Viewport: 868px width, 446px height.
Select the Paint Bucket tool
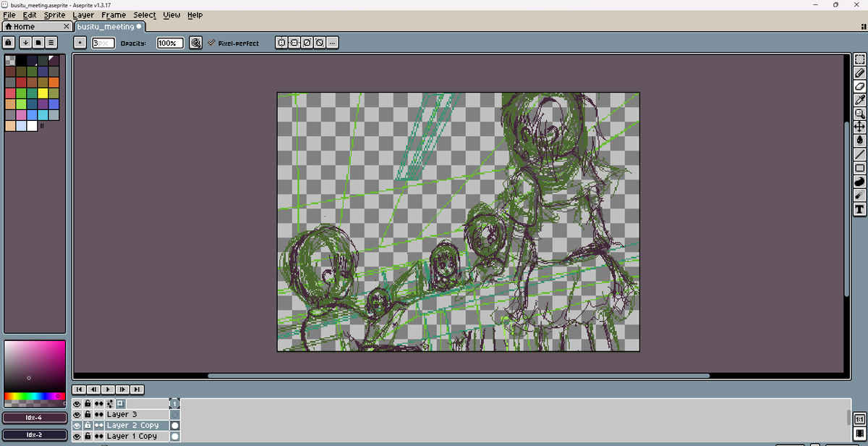pos(860,140)
